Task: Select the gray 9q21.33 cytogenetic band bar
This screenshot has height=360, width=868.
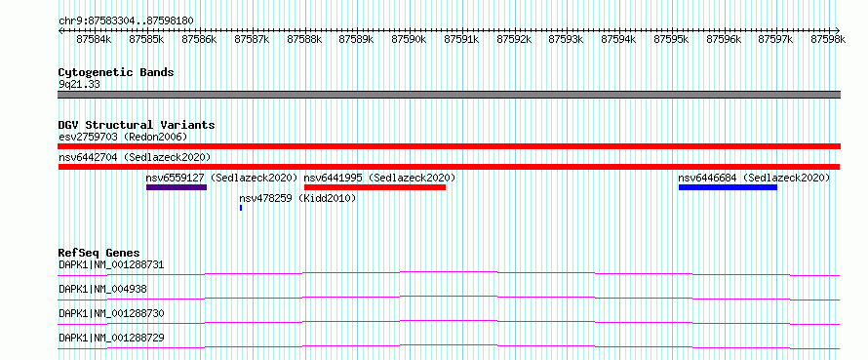Action: pyautogui.click(x=449, y=95)
